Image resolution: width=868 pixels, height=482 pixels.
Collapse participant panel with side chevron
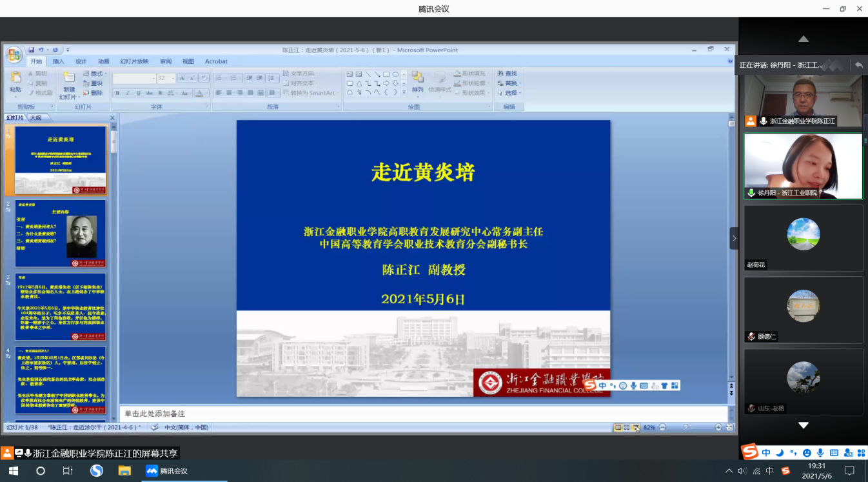point(734,238)
